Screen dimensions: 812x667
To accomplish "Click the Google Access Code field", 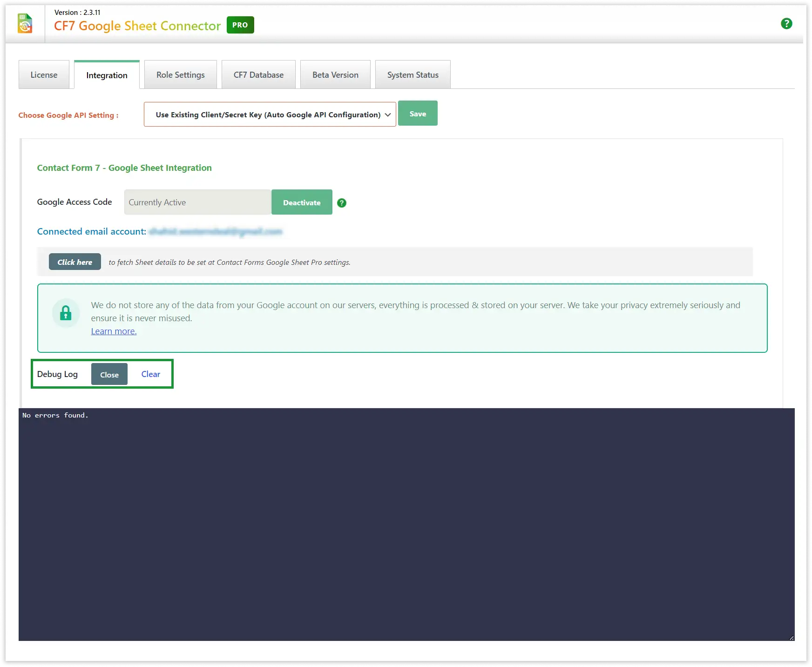I will pos(197,202).
